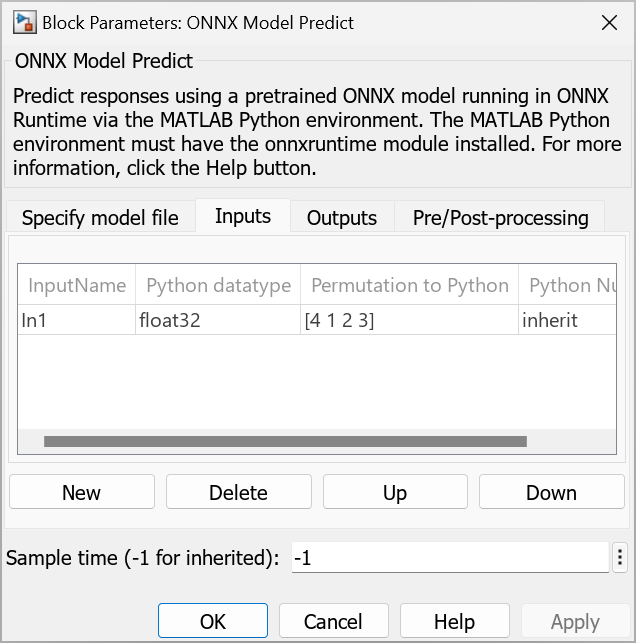Open Help for ONNX Model Predict
Viewport: 636px width, 643px height.
[x=454, y=621]
